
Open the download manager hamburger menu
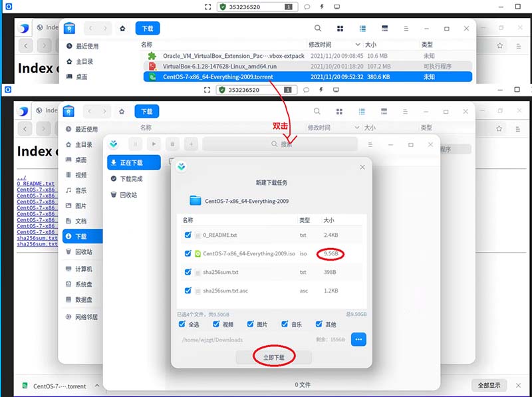point(370,144)
